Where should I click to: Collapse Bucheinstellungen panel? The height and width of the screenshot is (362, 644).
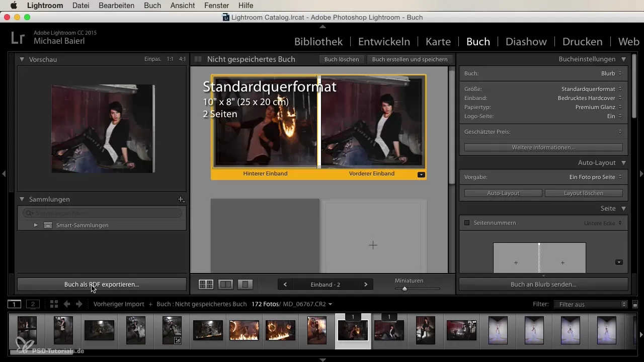pos(623,59)
